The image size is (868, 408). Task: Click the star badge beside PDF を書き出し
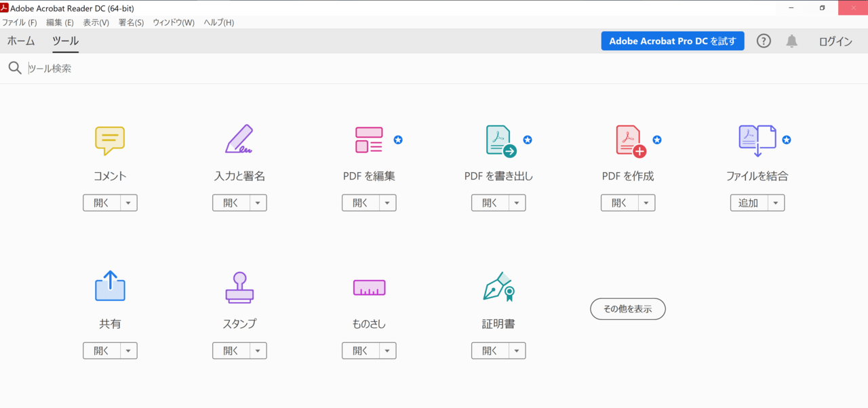[x=528, y=140]
